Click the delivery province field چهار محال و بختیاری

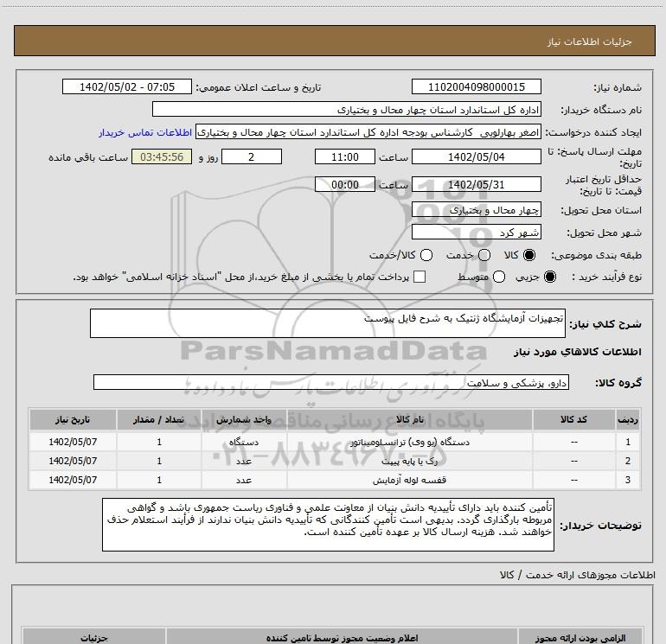(476, 210)
